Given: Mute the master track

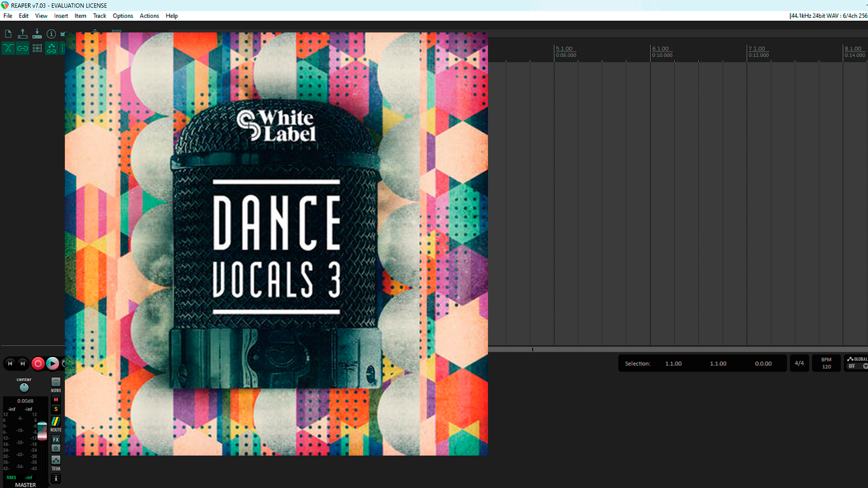Looking at the screenshot, I should pos(56,400).
